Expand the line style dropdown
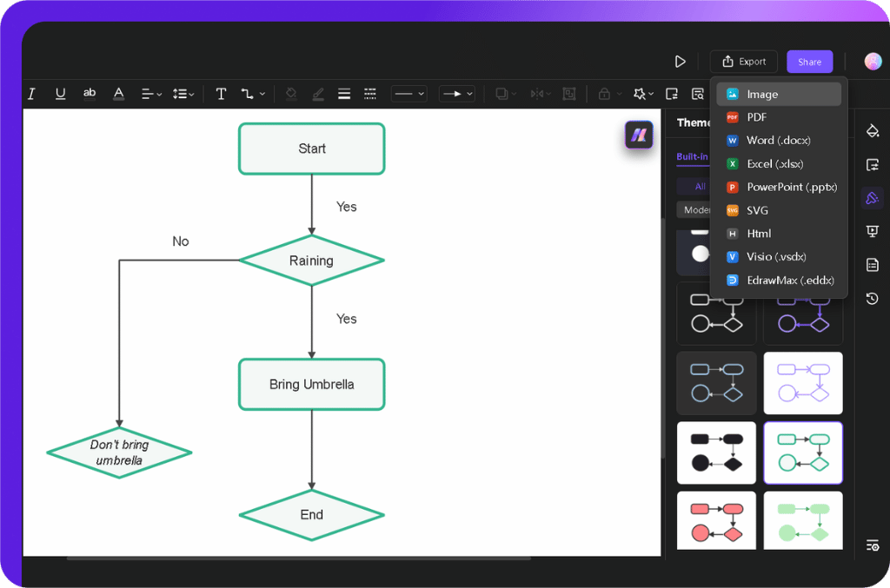This screenshot has width=890, height=588. 408,93
